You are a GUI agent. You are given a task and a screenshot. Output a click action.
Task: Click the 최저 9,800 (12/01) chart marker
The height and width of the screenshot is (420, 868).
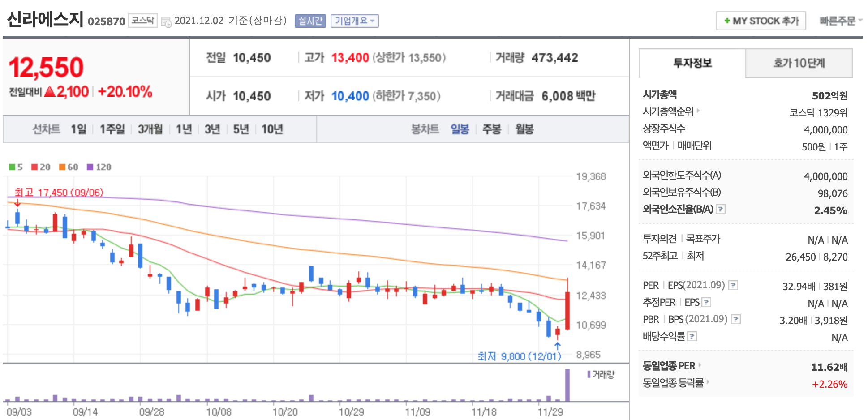pyautogui.click(x=519, y=356)
